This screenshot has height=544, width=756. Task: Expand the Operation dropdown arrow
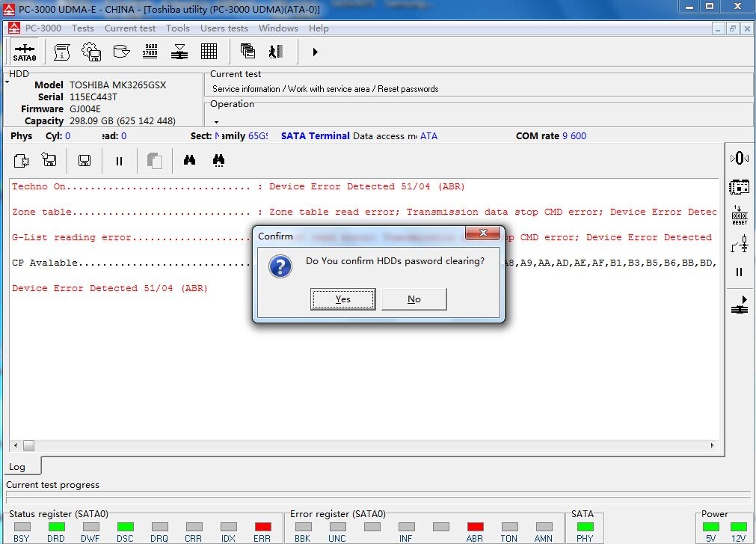click(217, 122)
